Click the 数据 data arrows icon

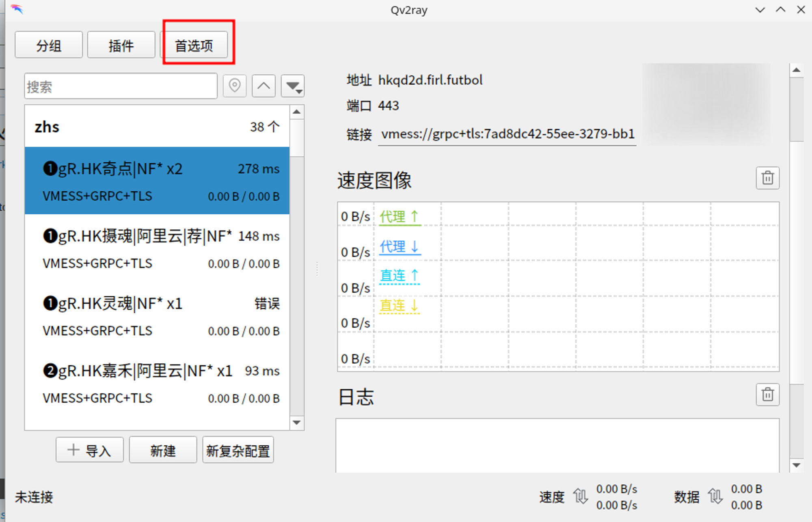tap(715, 496)
